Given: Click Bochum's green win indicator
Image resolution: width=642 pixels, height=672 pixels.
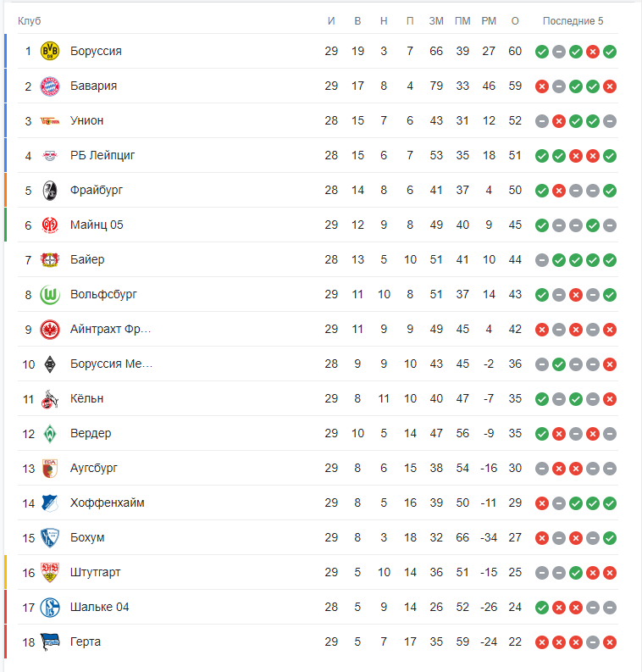Looking at the screenshot, I should (x=610, y=538).
